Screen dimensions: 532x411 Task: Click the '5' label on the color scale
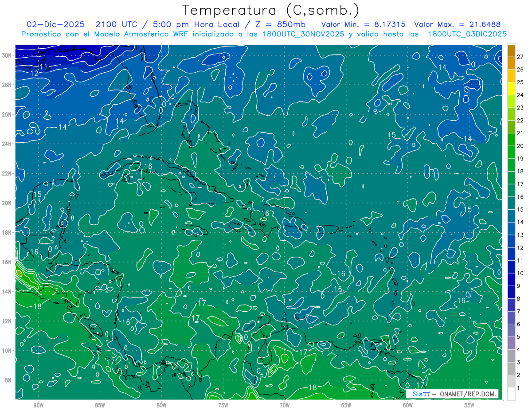point(519,337)
